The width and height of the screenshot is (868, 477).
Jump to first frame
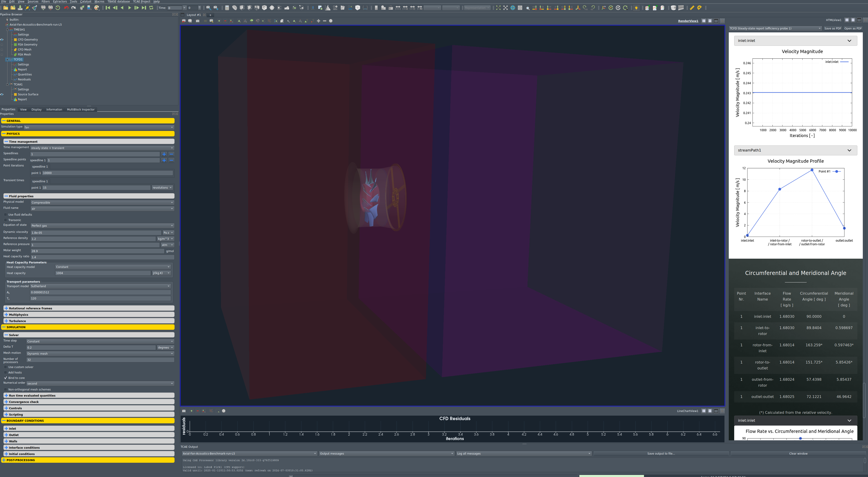tap(108, 8)
